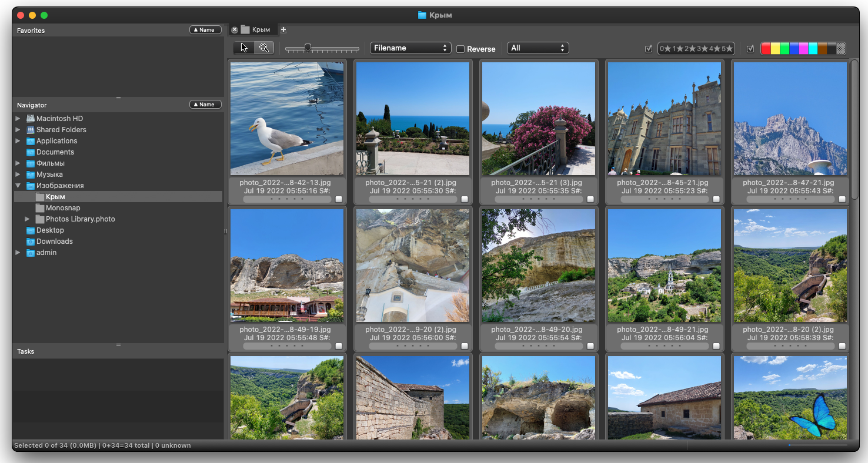Screen dimensions: 868x463
Task: Click the Documents folder icon
Action: (31, 152)
